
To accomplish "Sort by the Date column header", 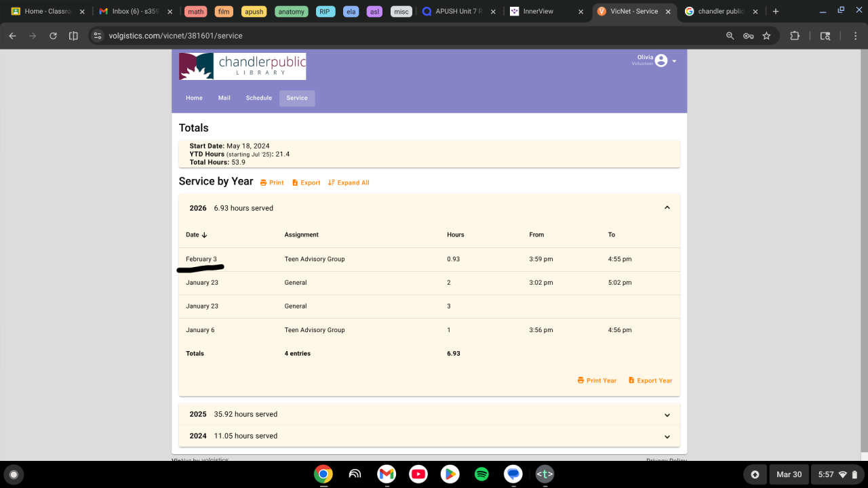I will coord(197,235).
